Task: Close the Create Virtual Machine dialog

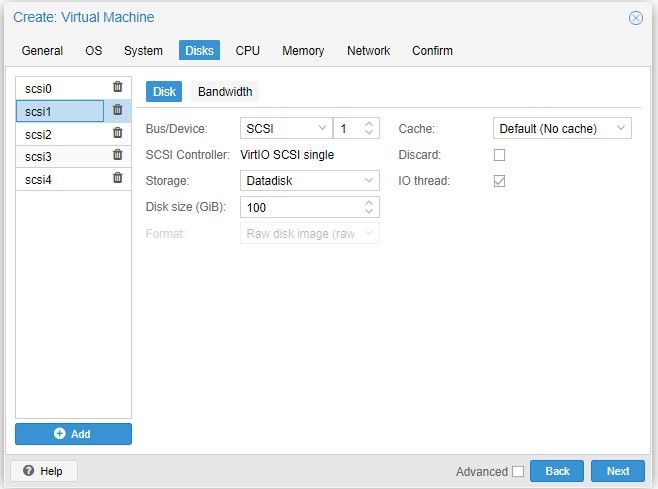Action: click(x=635, y=18)
